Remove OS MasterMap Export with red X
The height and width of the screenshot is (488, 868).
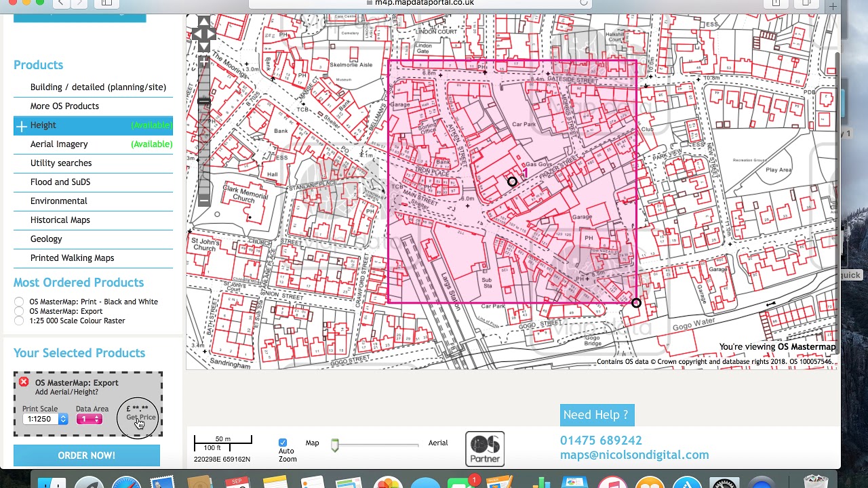[24, 382]
